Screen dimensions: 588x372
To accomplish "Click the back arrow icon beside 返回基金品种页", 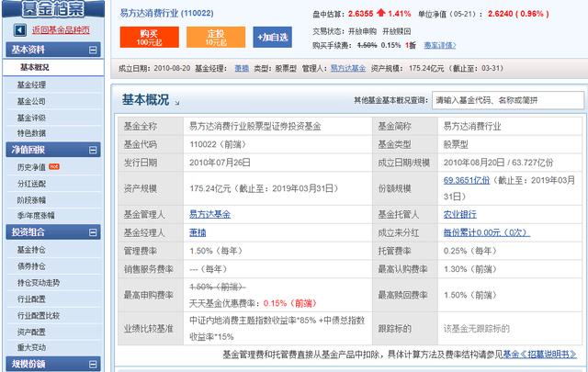I will click(x=20, y=30).
